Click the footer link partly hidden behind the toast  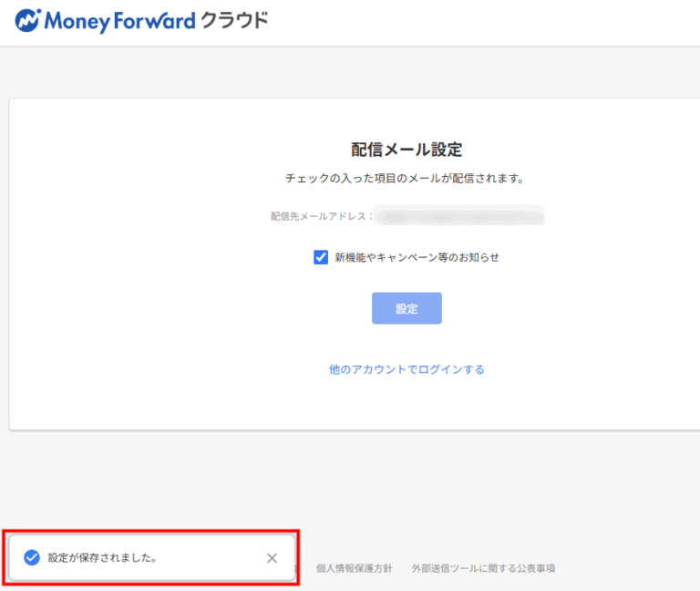pos(298,568)
